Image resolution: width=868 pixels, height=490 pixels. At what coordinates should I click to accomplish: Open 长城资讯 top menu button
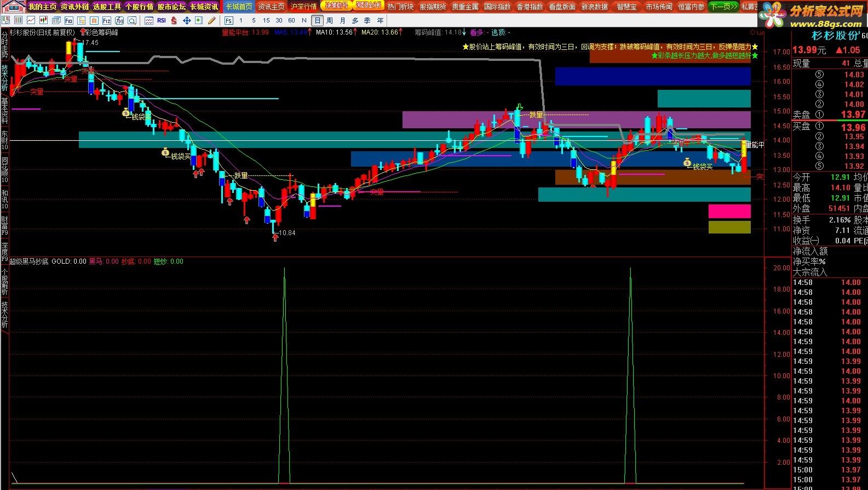point(204,7)
